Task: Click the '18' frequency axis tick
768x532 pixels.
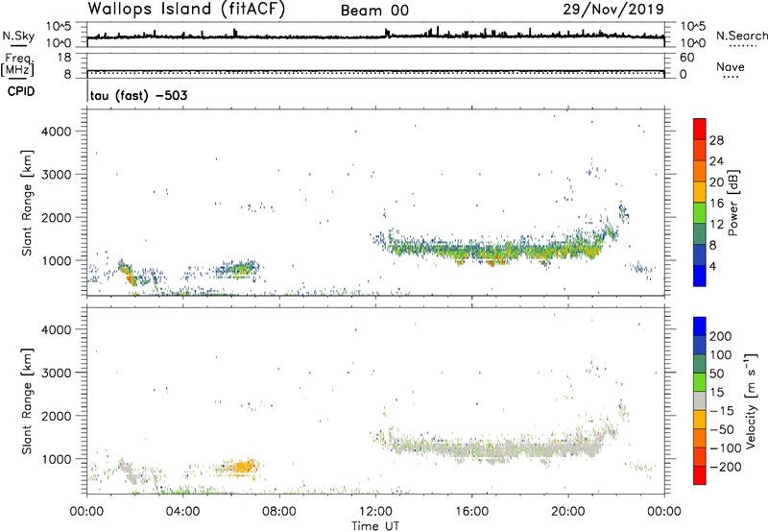Action: coord(64,58)
